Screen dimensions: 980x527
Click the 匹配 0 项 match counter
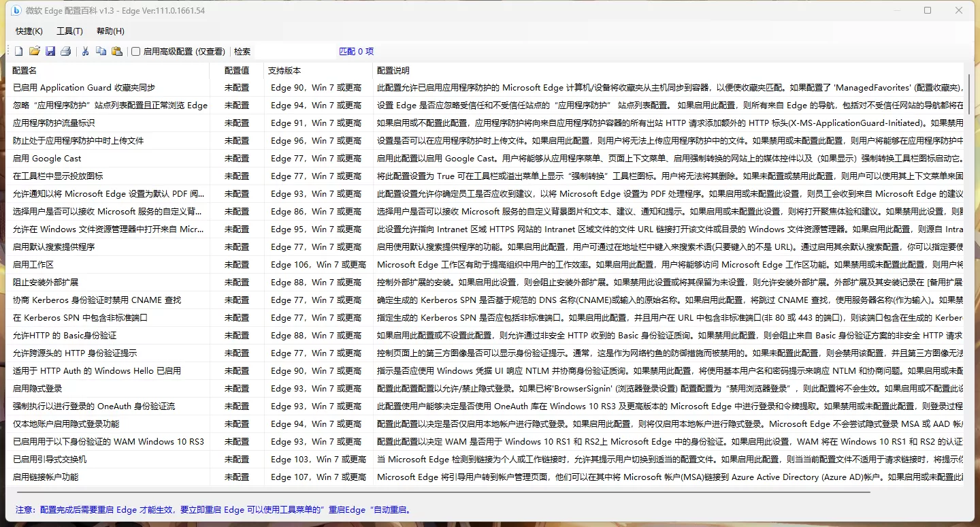click(x=356, y=50)
